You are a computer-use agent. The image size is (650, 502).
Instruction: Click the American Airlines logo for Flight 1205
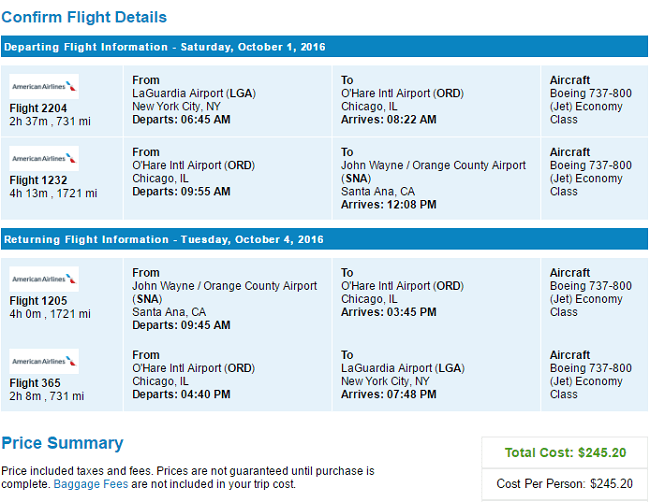click(x=44, y=279)
